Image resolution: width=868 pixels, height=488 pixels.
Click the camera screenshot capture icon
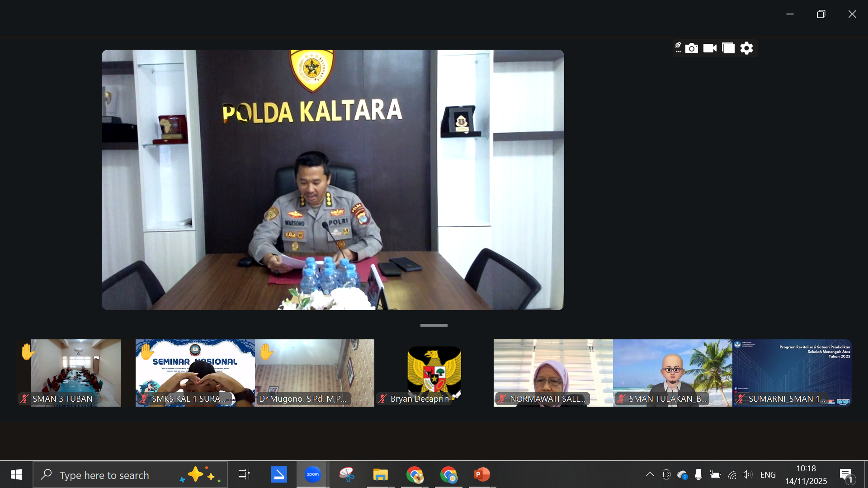point(691,48)
